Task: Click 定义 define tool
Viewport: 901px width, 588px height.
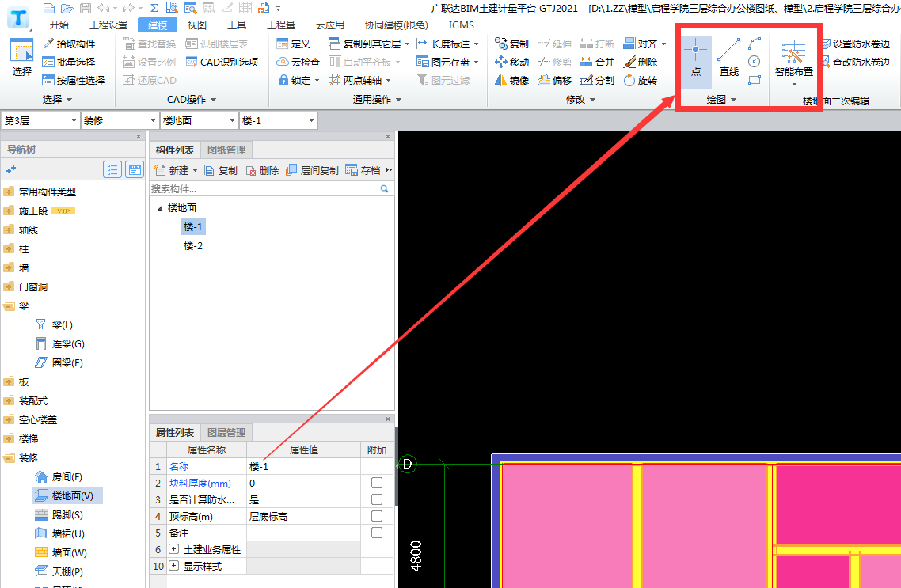Action: pyautogui.click(x=294, y=44)
